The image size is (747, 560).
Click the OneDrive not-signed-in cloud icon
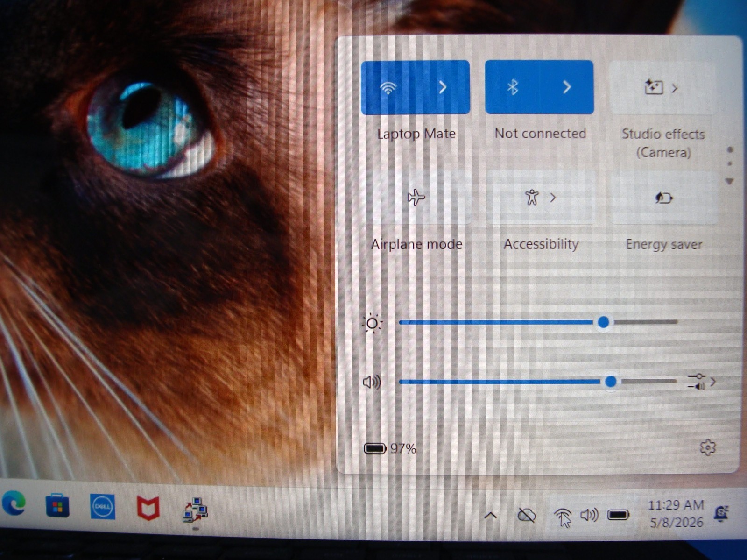coord(527,516)
